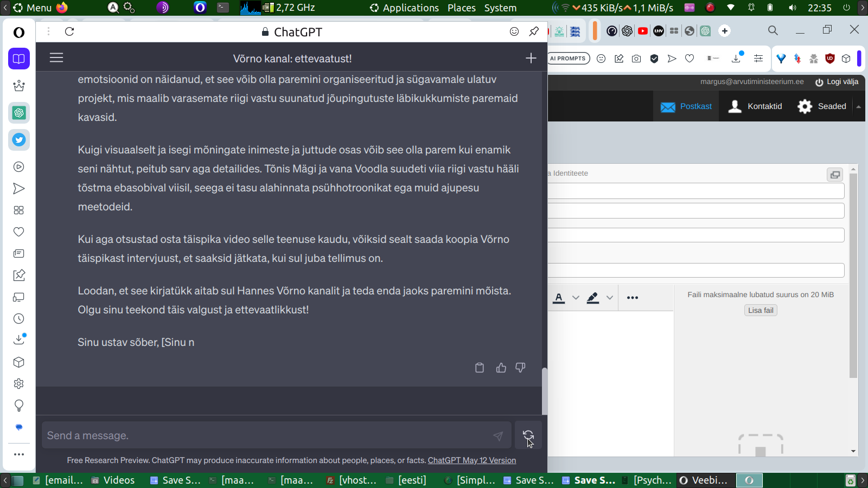Open browser downloads in address bar

point(737,57)
